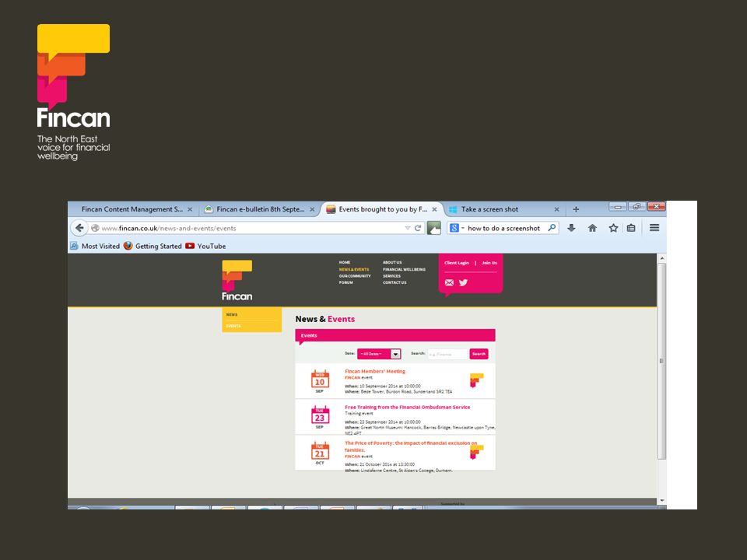Open CONTACT US navigation item

tap(395, 282)
